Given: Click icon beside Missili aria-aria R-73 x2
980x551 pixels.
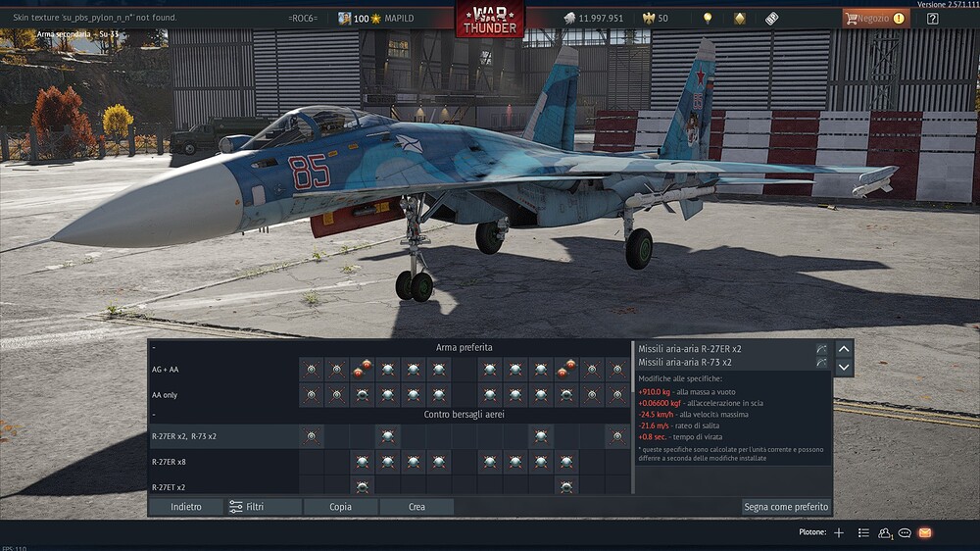Looking at the screenshot, I should click(x=821, y=362).
